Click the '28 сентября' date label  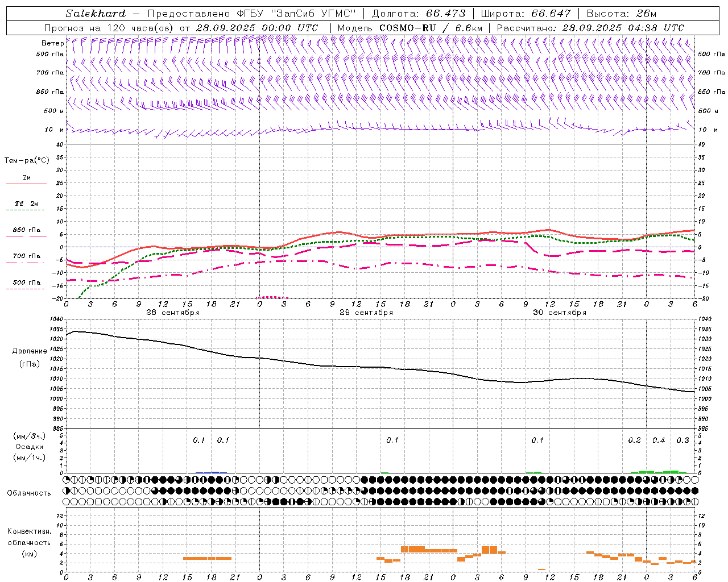pyautogui.click(x=173, y=313)
